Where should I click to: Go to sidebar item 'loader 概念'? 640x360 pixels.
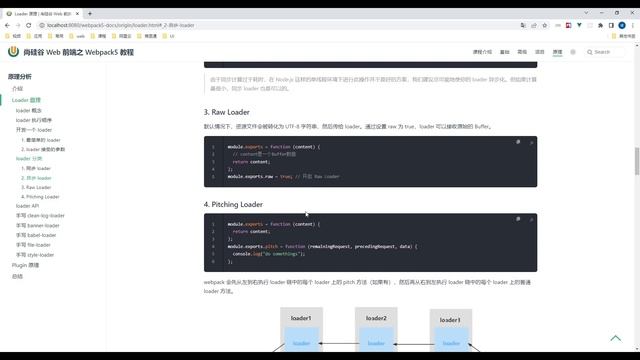(29, 111)
